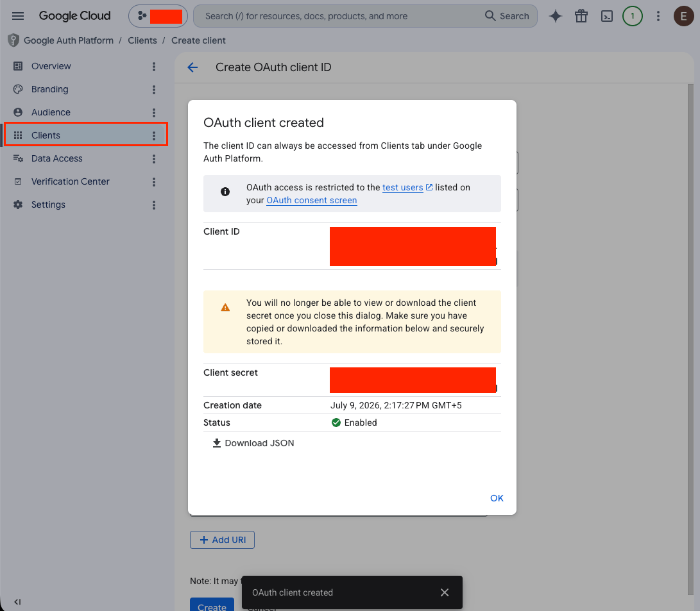Screen dimensions: 700x611
Task: Open top bar more options menu
Action: [658, 17]
